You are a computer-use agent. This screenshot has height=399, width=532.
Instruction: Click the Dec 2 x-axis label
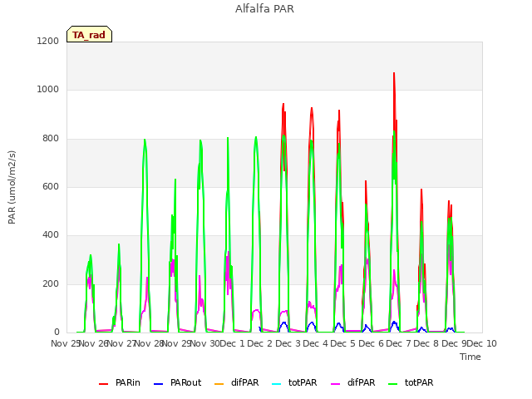coord(260,343)
